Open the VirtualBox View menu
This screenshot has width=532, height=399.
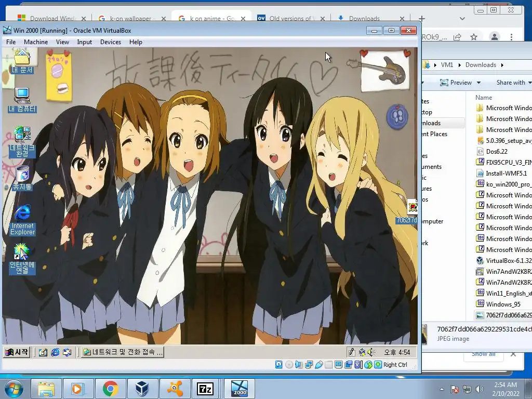62,42
